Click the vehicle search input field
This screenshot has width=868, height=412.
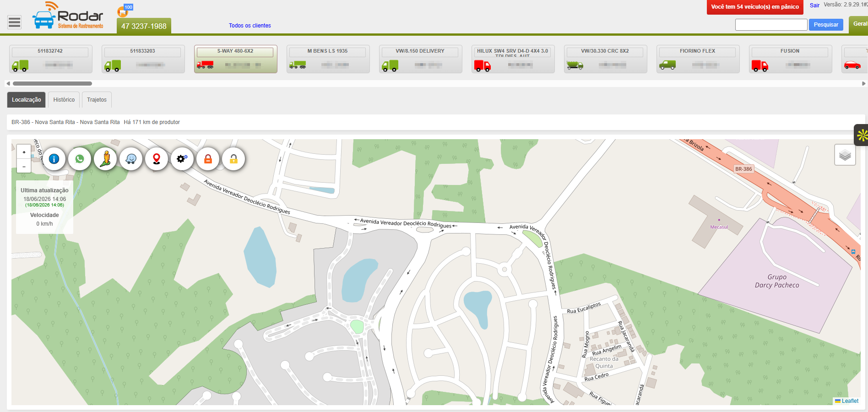click(771, 25)
